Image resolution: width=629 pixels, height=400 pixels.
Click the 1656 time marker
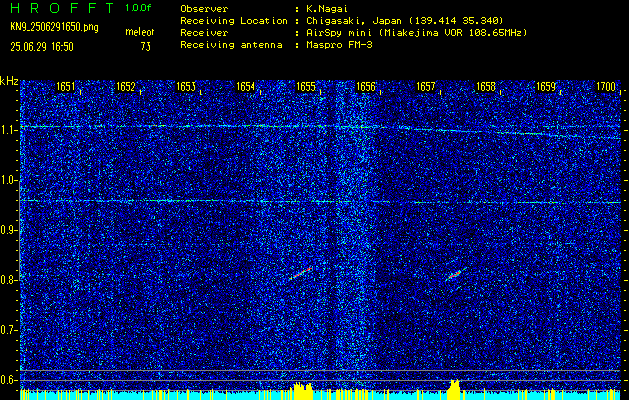(365, 87)
